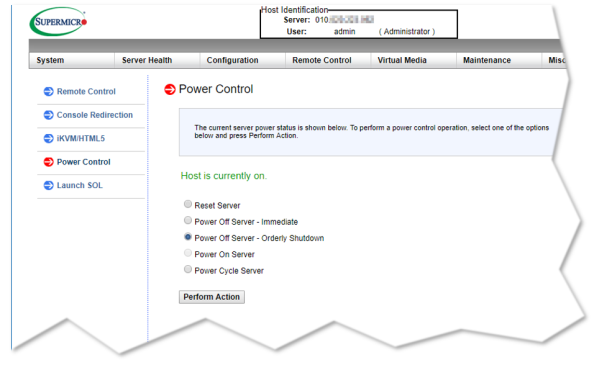Open Console Redirection sidebar link
Image resolution: width=594 pixels, height=365 pixels.
pos(95,115)
